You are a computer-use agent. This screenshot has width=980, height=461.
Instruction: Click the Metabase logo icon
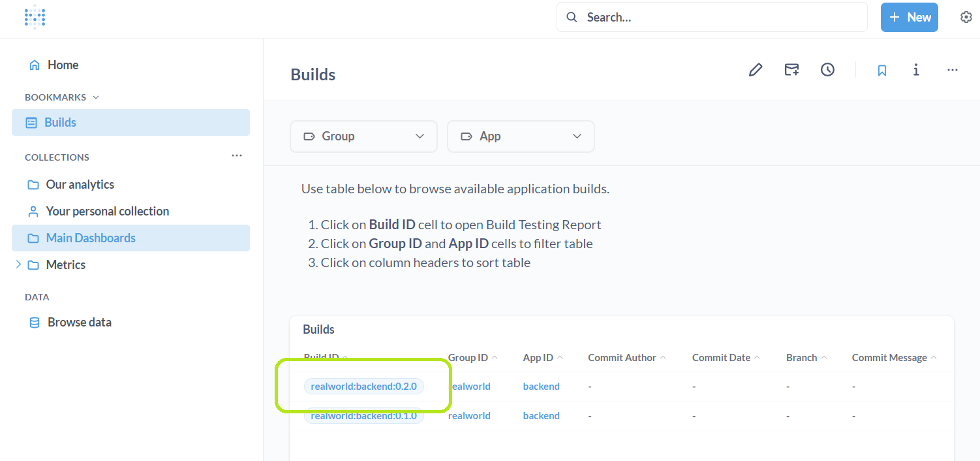click(35, 18)
